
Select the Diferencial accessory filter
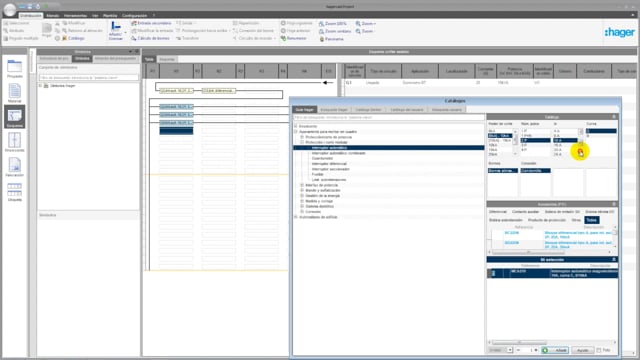click(x=498, y=212)
